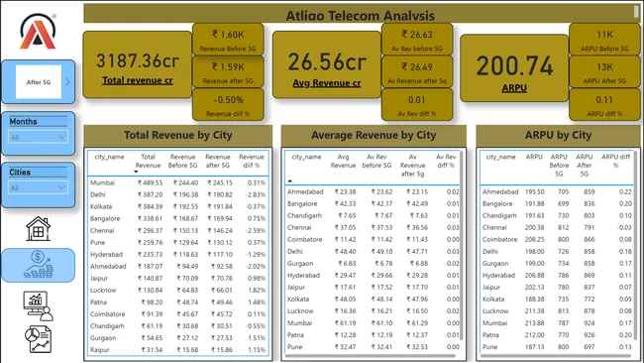Select Mumbai row in Total Revenue table
This screenshot has height=363, width=644.
click(x=177, y=182)
